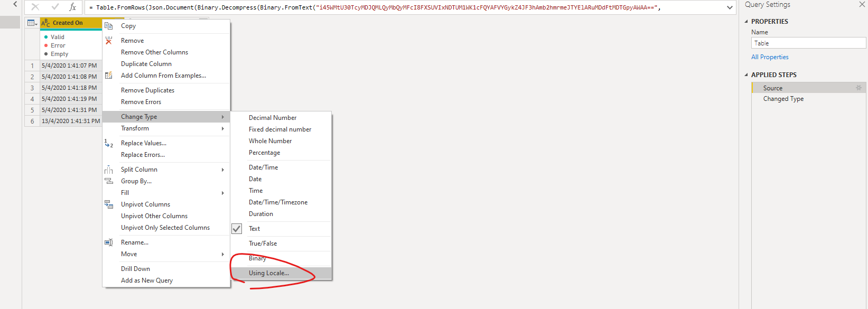Click the Replace Values icon
Image resolution: width=868 pixels, height=309 pixels.
pyautogui.click(x=108, y=143)
